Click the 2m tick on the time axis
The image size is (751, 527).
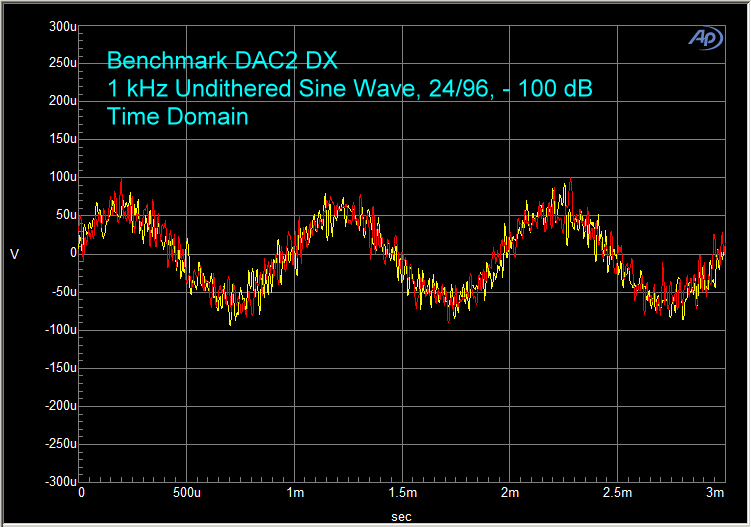(510, 493)
